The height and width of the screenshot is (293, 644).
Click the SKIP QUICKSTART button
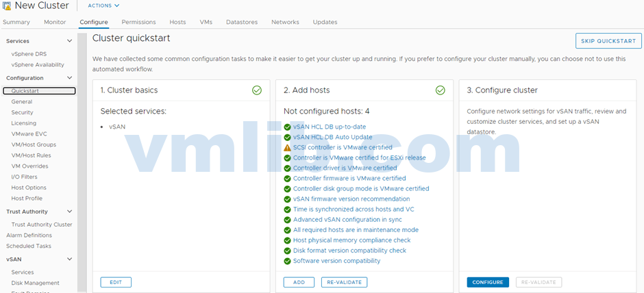click(x=608, y=41)
